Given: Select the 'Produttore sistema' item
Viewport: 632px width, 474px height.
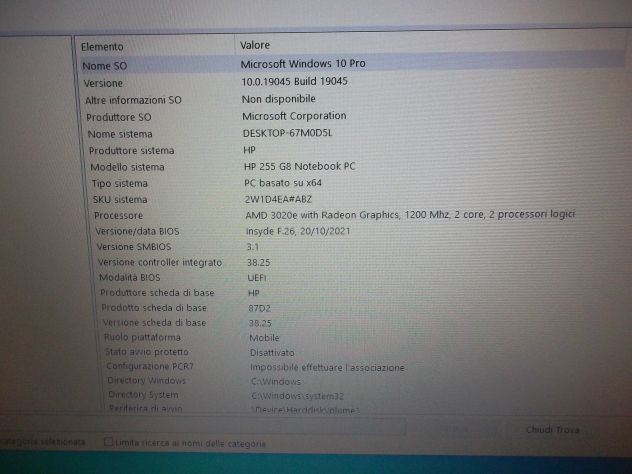Looking at the screenshot, I should pos(131,151).
